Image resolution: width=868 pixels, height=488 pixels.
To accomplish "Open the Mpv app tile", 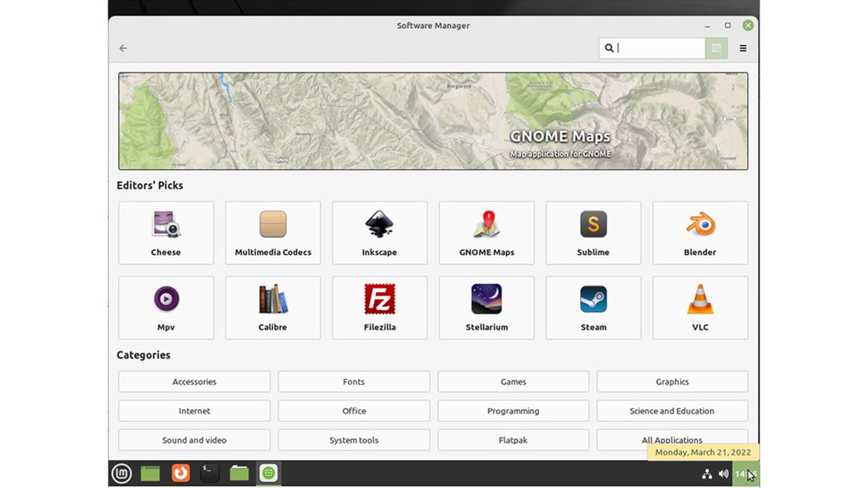I will (166, 308).
